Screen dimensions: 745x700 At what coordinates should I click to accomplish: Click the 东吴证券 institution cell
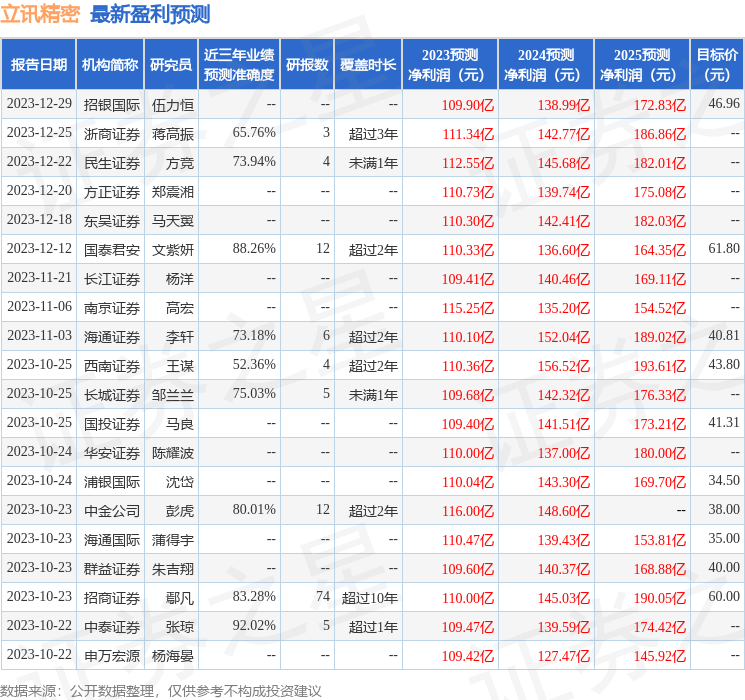point(112,221)
